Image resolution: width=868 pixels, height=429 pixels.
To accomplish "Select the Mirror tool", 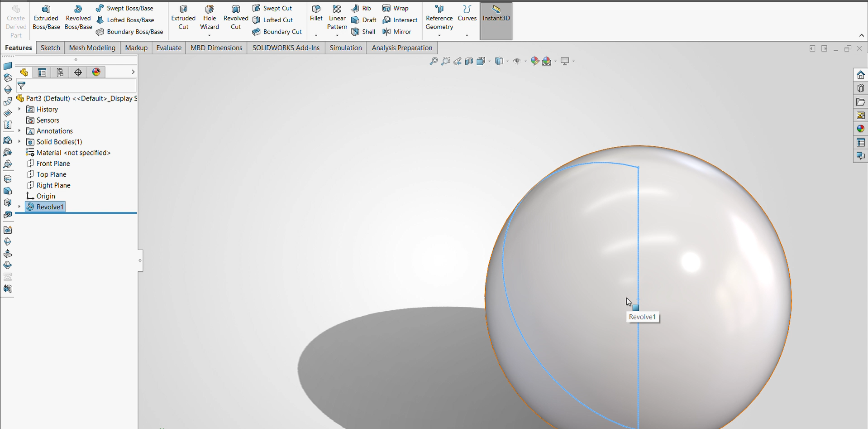I will [x=396, y=32].
